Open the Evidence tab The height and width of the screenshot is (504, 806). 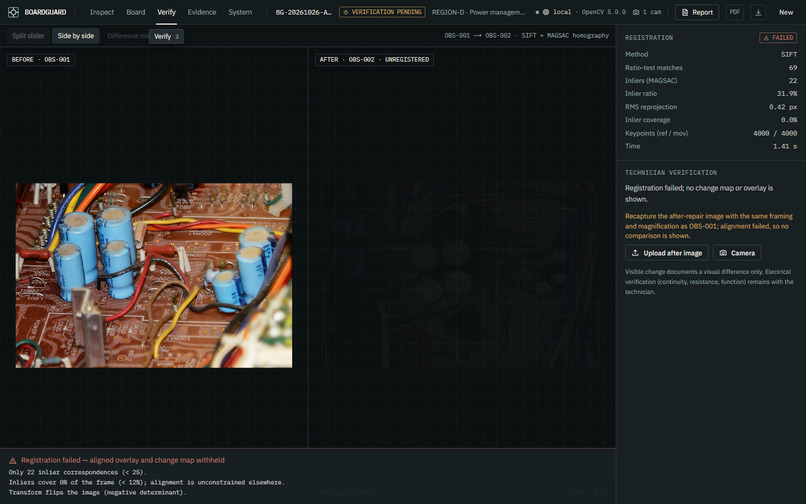click(x=202, y=12)
